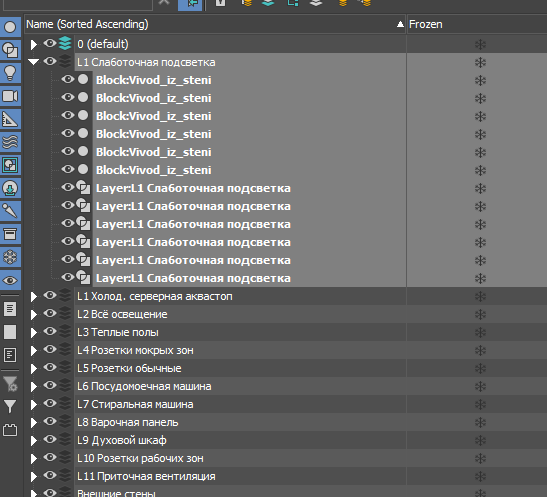Toggle the Display Bone Objects icon
Viewport: 547px width, 497px height.
coord(10,211)
